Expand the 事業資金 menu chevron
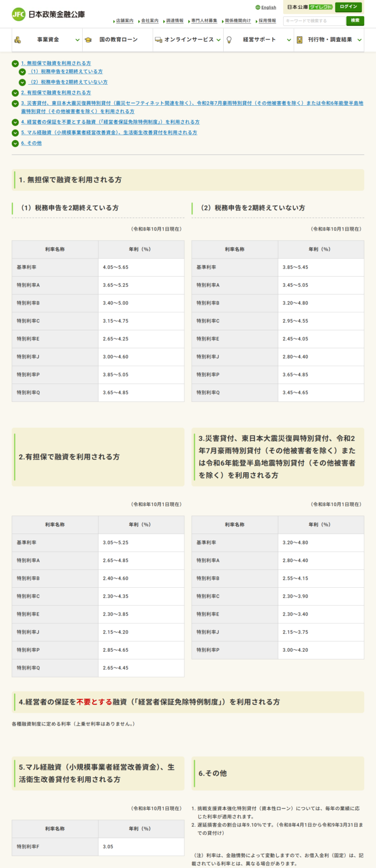 [x=77, y=40]
